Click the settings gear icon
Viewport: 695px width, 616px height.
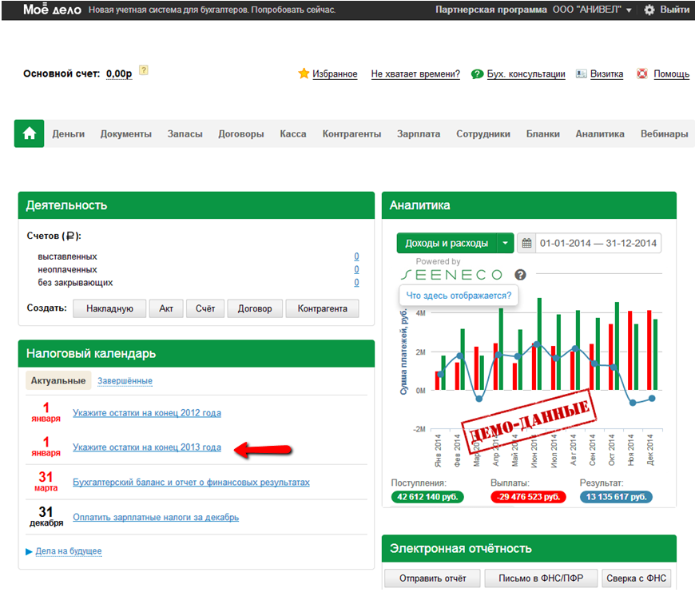[649, 10]
